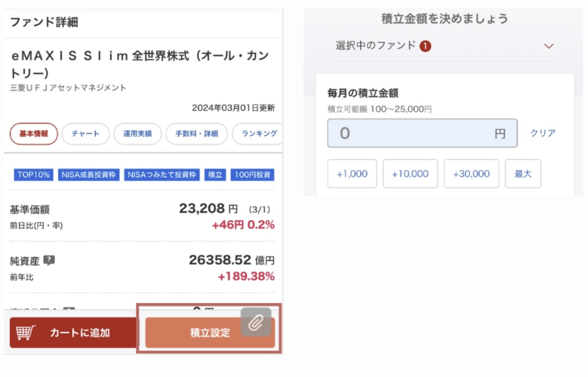Open the 手数料・詳細 tab
Viewport: 588px width, 377px height.
click(x=197, y=134)
